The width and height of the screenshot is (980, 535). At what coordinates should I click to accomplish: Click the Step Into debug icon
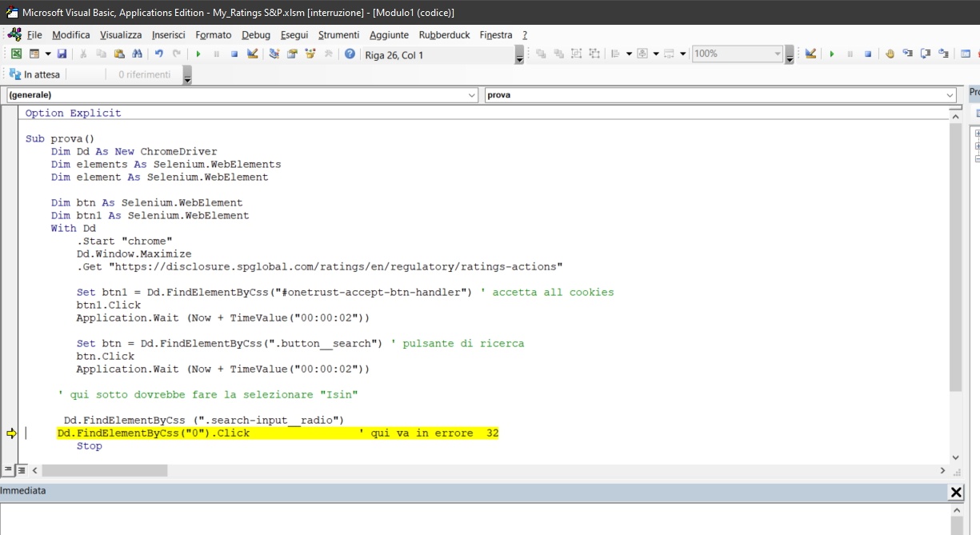point(907,54)
